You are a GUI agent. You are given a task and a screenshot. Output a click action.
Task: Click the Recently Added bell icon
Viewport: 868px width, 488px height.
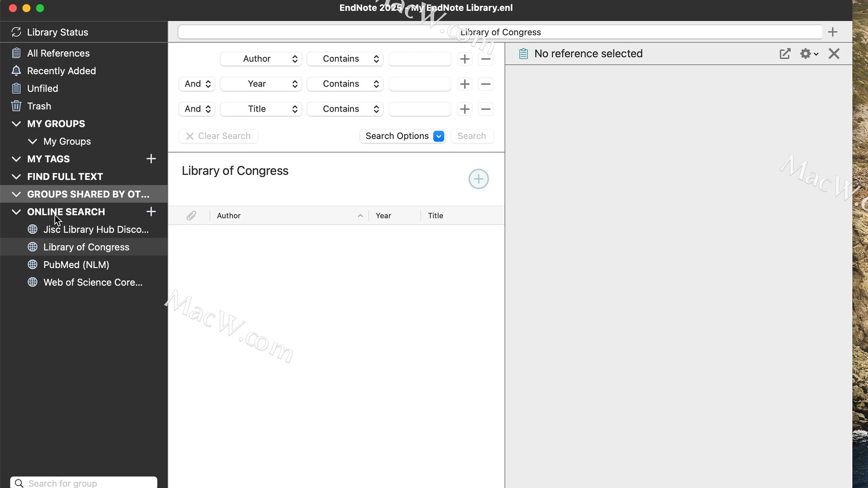point(16,70)
